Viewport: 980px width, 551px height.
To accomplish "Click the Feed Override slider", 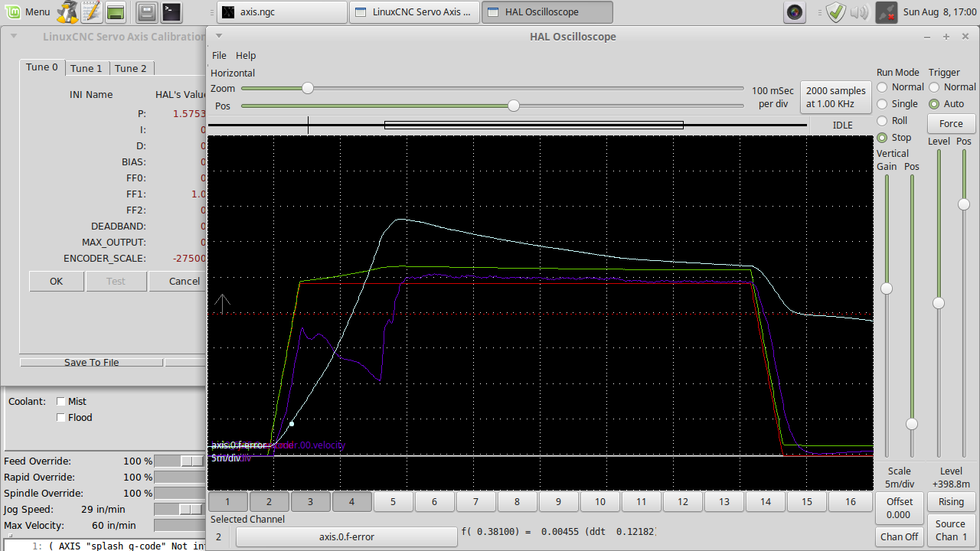I will pyautogui.click(x=181, y=461).
